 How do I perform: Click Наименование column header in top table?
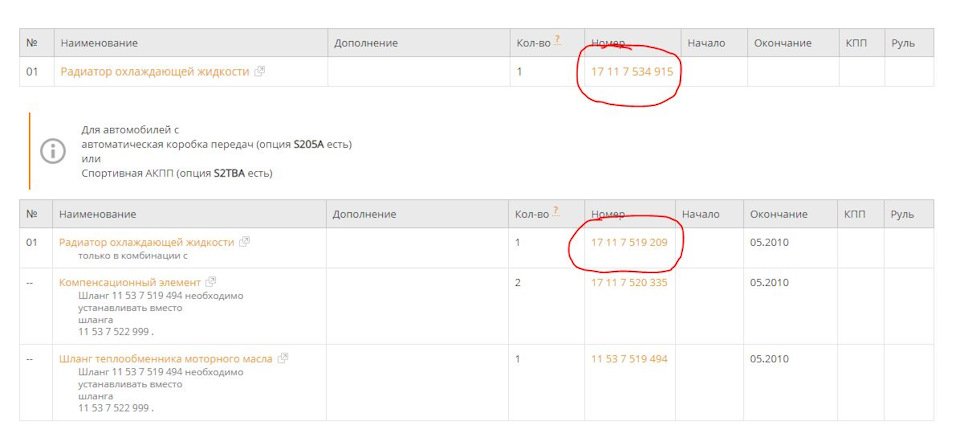99,43
